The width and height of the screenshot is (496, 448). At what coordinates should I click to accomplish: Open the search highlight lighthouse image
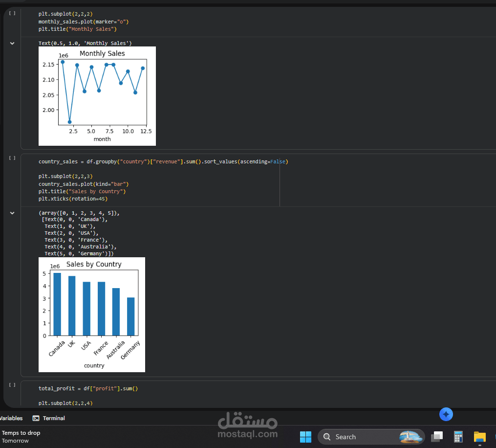pos(410,437)
